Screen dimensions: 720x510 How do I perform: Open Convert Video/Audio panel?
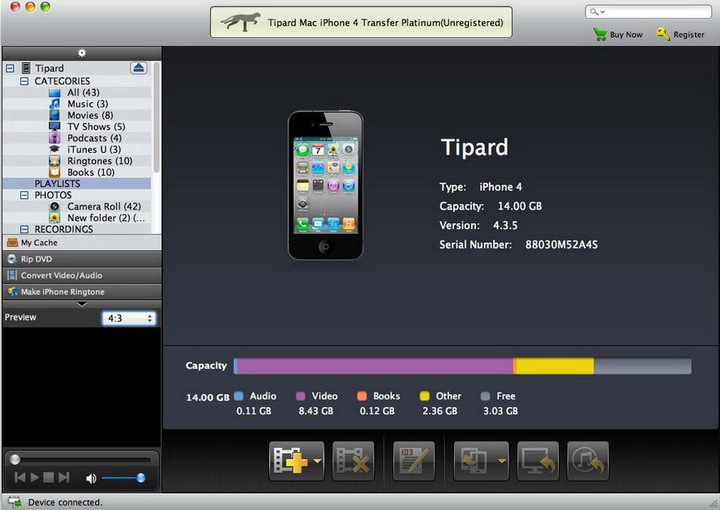pyautogui.click(x=82, y=275)
